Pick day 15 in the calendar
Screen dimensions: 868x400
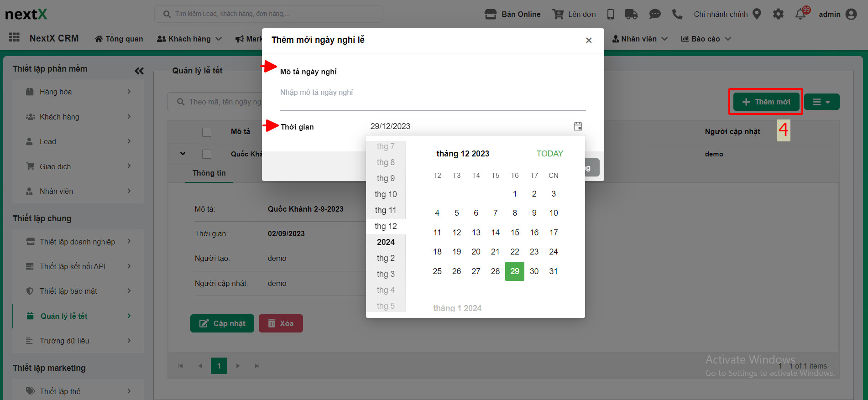click(515, 233)
